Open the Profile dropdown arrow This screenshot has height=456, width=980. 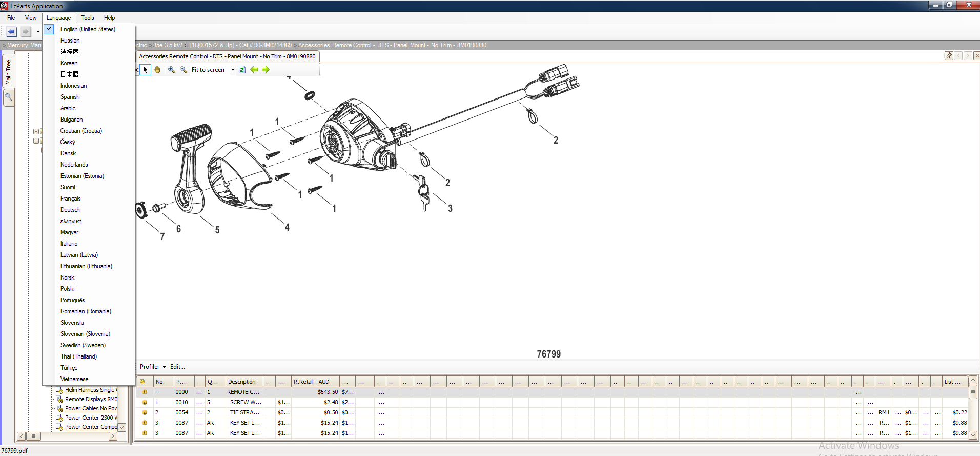coord(164,367)
